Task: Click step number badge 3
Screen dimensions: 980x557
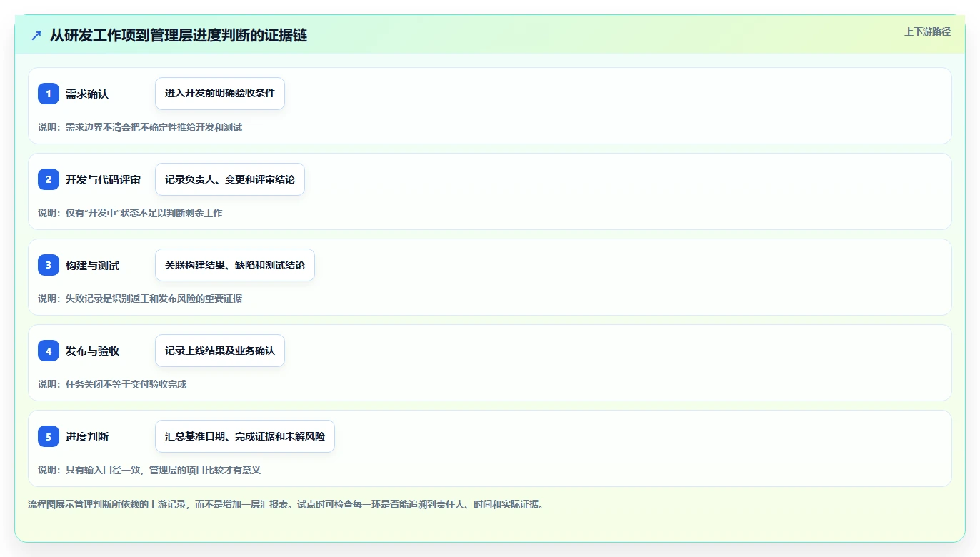Action: pos(49,265)
